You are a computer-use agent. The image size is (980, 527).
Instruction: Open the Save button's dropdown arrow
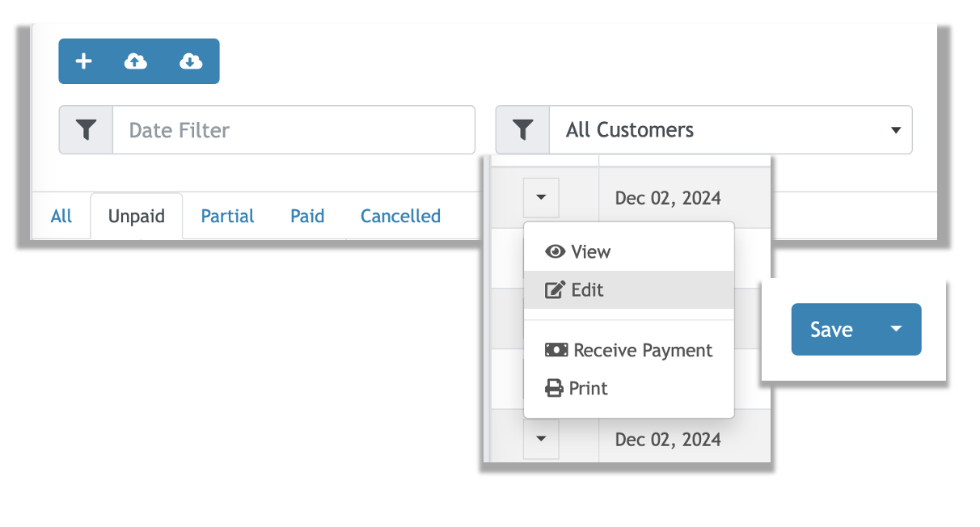[x=896, y=329]
